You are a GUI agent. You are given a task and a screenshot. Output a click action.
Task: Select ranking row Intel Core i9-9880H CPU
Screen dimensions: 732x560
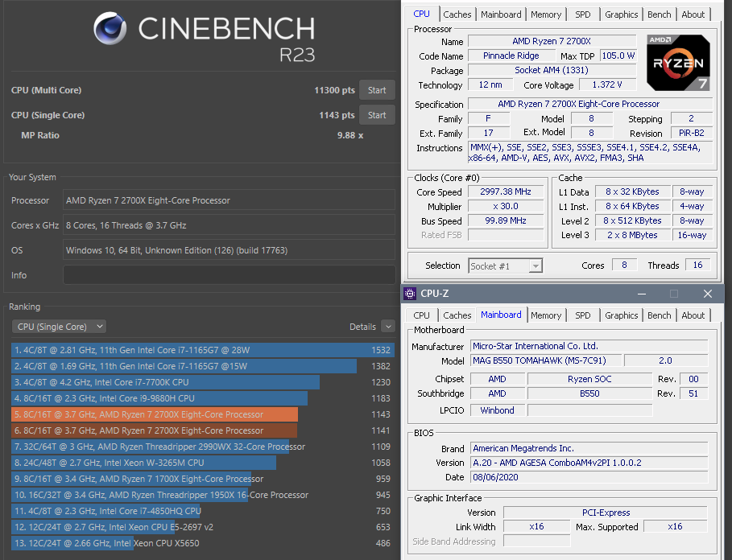tap(203, 398)
